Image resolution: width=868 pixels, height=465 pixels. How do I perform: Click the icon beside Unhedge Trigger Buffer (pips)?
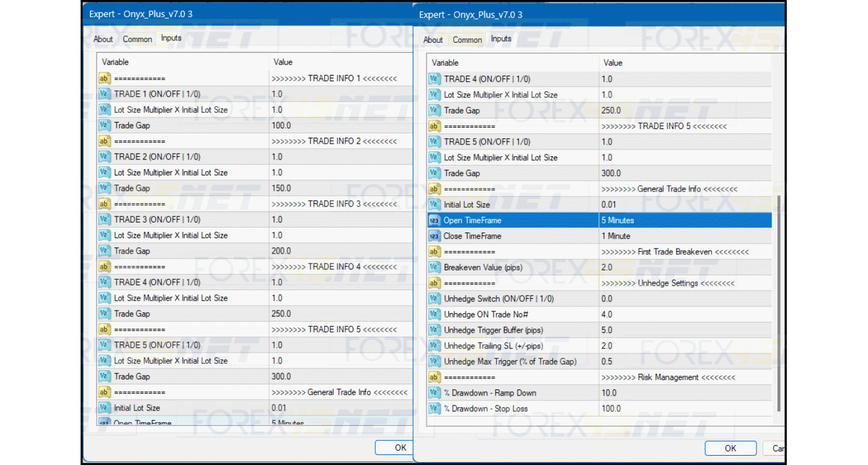coord(434,330)
